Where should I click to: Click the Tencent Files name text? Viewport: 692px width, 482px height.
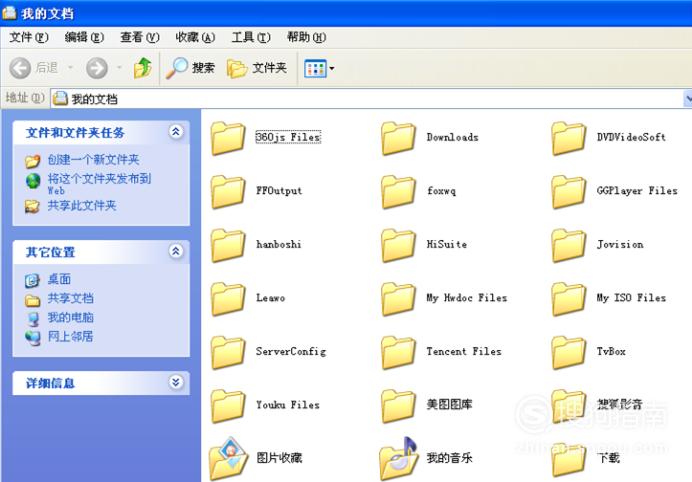pyautogui.click(x=464, y=351)
